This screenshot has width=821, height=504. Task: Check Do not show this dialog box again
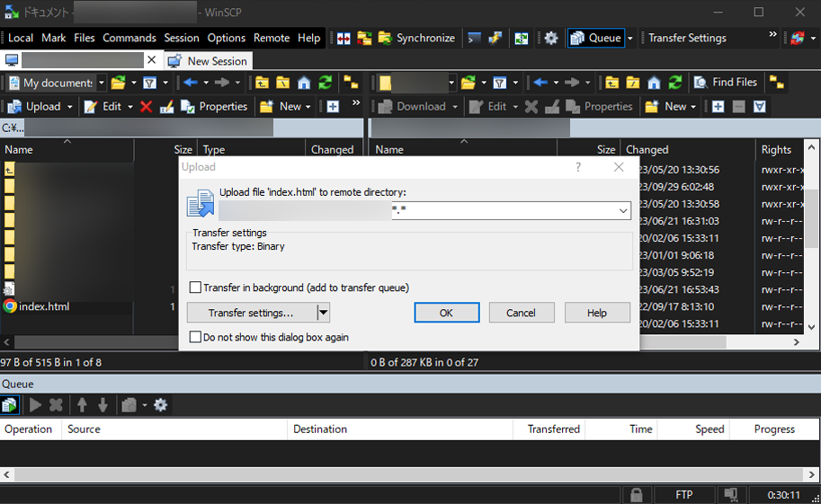click(x=195, y=337)
